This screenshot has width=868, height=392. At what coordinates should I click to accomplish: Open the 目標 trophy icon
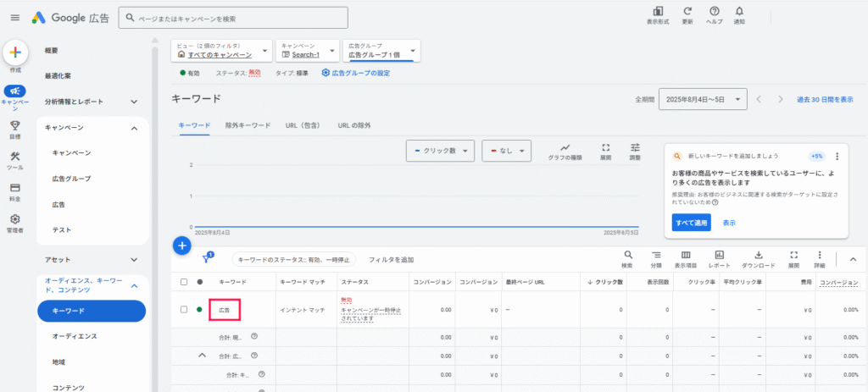pyautogui.click(x=15, y=127)
